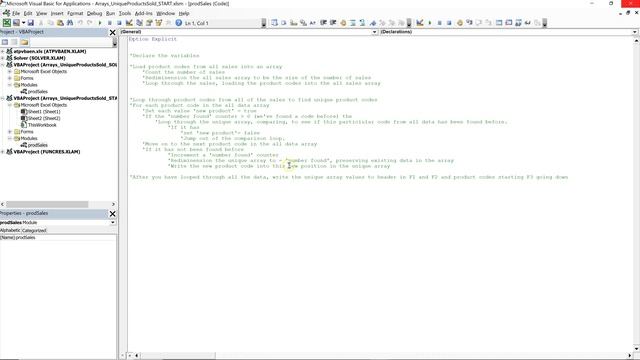Open the File menu
Image resolution: width=640 pixels, height=360 pixels.
(x=16, y=13)
